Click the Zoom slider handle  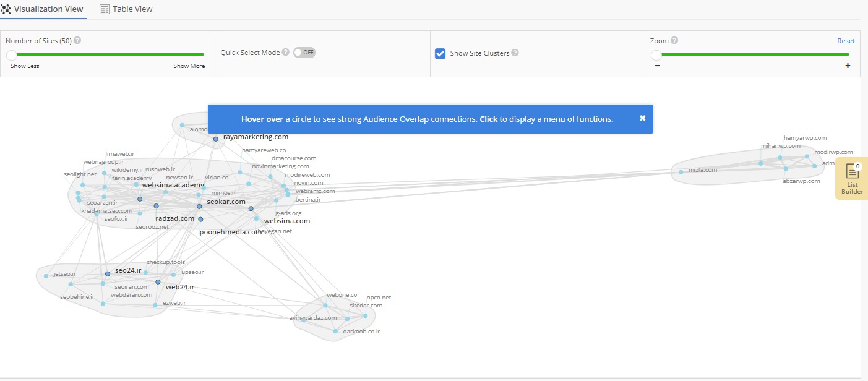(x=656, y=54)
